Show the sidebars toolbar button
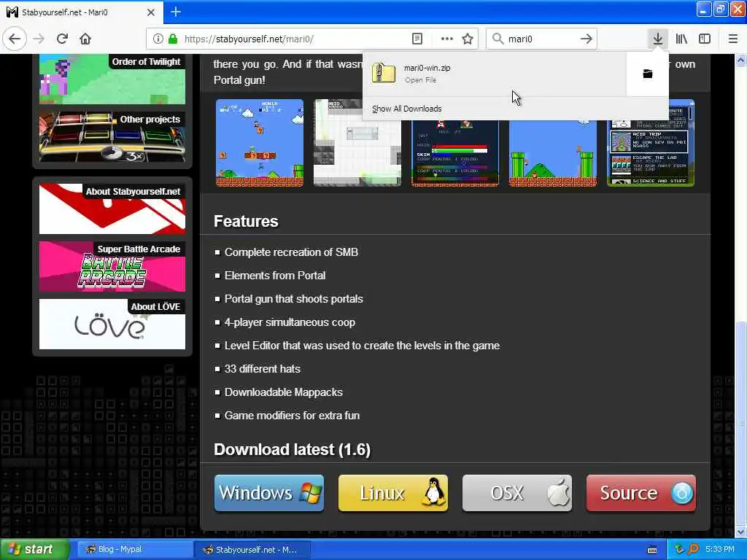This screenshot has height=560, width=747. pyautogui.click(x=705, y=39)
